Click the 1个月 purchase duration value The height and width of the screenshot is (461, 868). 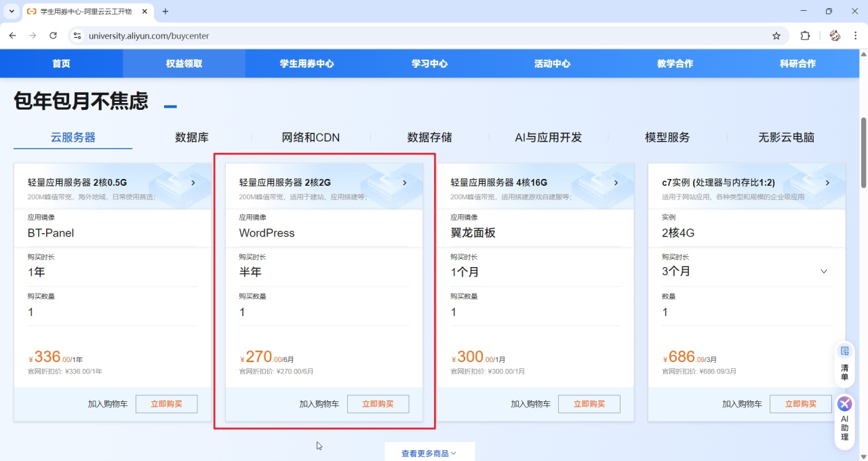pos(465,272)
